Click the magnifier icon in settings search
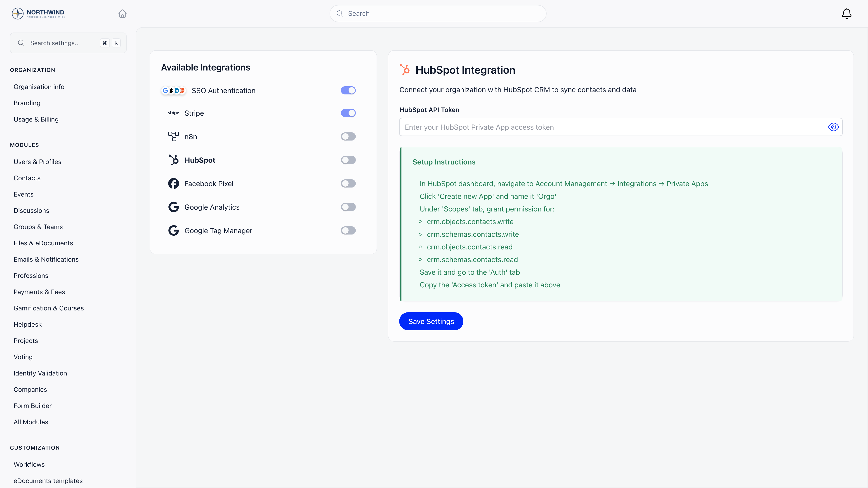The height and width of the screenshot is (488, 868). point(21,43)
